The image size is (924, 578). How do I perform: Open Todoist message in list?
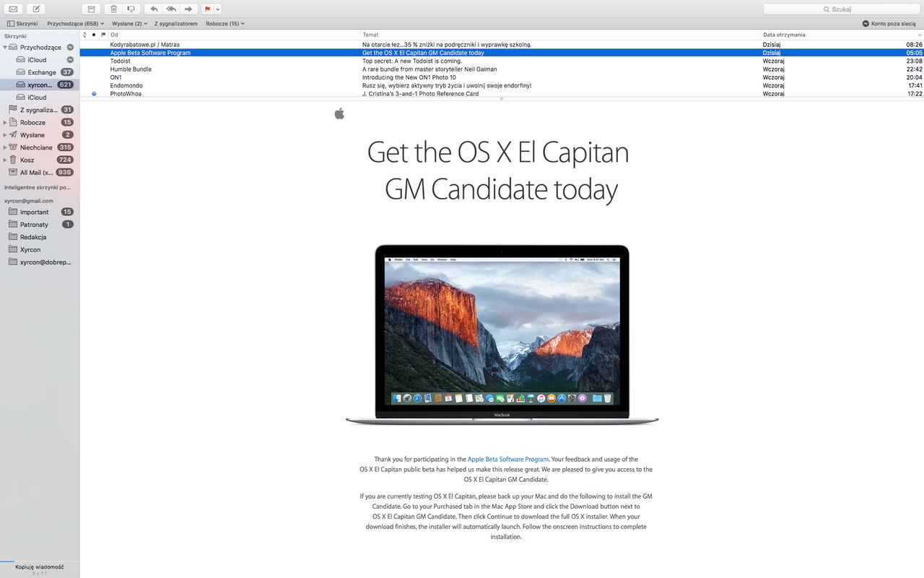click(502, 61)
